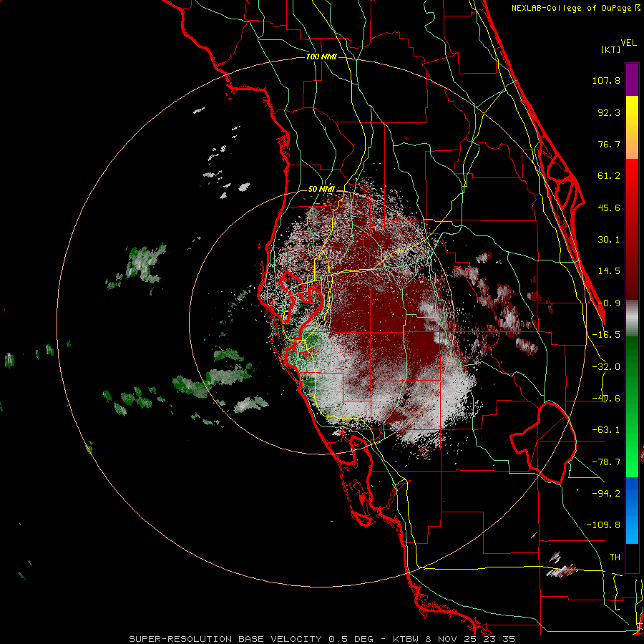Click the 100 NMI range ring label
Viewport: 644px width, 644px height.
point(321,57)
